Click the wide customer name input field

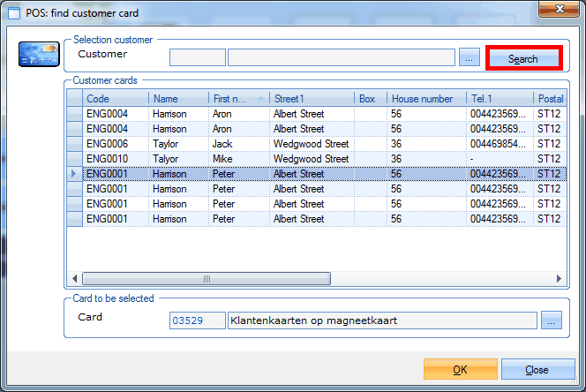click(x=342, y=58)
